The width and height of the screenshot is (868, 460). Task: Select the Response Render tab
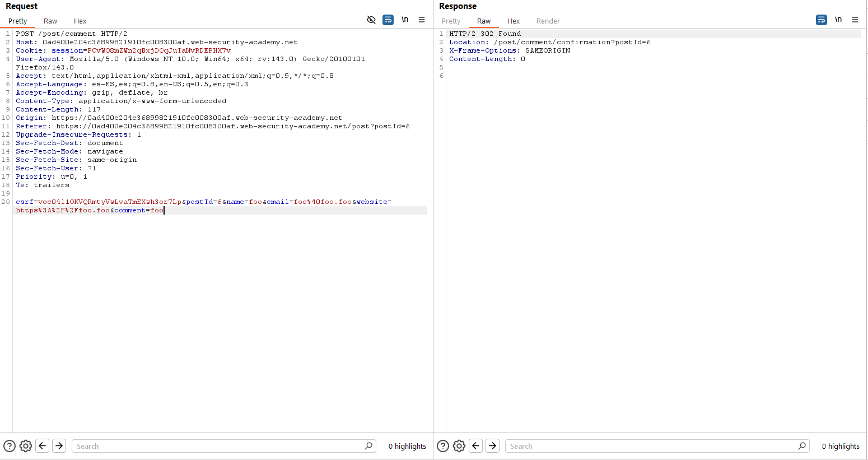548,21
